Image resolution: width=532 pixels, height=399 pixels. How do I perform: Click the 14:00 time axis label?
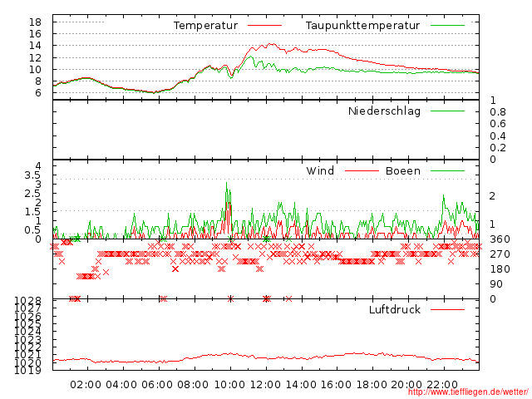(x=301, y=385)
